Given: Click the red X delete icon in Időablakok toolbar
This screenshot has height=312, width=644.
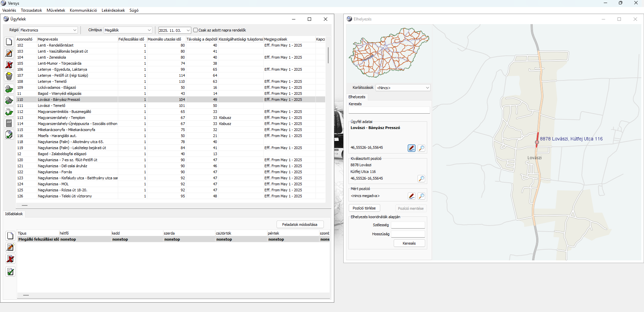Looking at the screenshot, I should pyautogui.click(x=10, y=259).
